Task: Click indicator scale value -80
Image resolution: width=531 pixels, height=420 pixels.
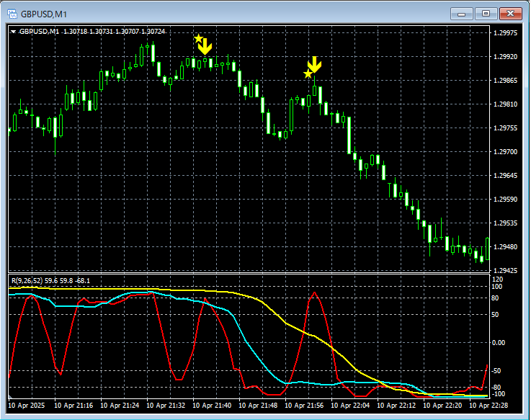Action: 496,388
